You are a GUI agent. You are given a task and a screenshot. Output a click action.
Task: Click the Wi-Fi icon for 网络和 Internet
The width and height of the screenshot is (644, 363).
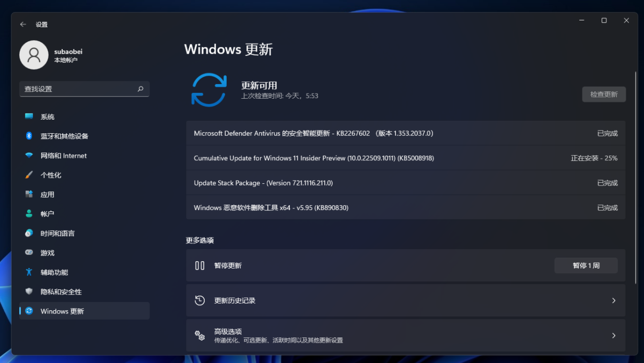29,156
